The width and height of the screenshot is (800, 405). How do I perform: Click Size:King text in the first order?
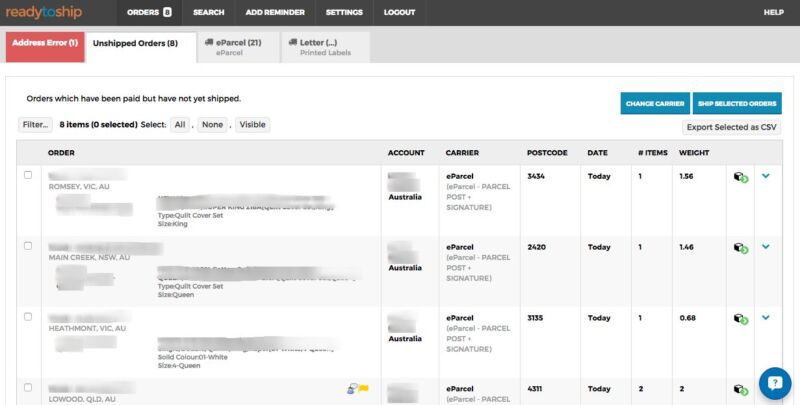[x=172, y=224]
